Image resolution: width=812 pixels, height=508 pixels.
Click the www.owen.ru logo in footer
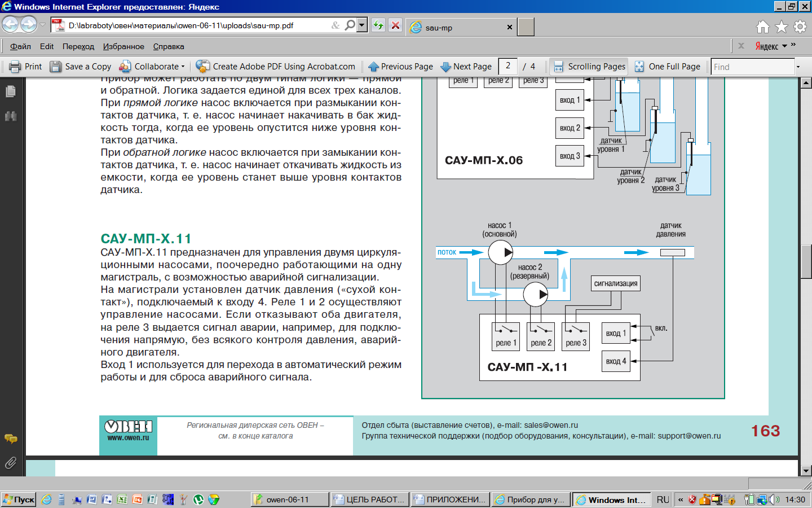(128, 430)
